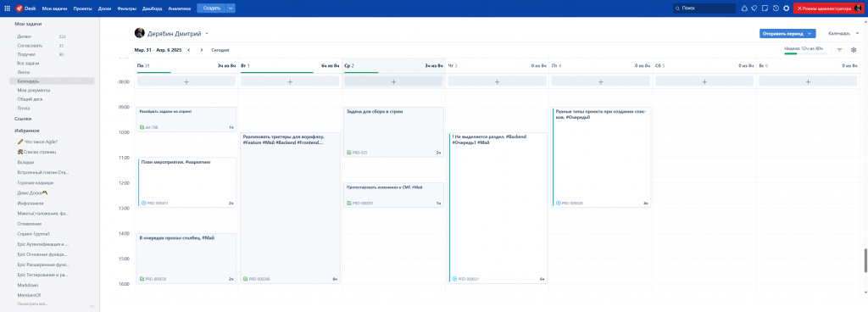Click the vertical scrollbar thumb
The image size is (868, 312).
tap(865, 260)
